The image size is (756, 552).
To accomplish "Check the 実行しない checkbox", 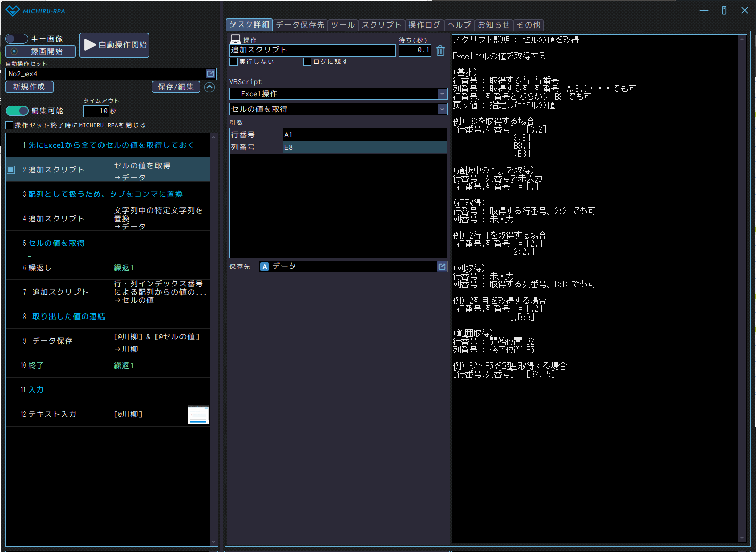I will coord(234,62).
